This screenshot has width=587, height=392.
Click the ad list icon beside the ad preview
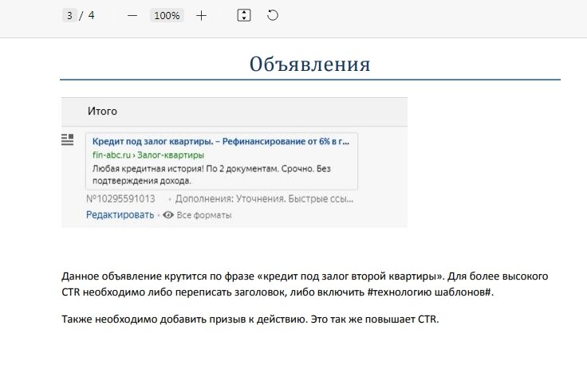pos(67,139)
